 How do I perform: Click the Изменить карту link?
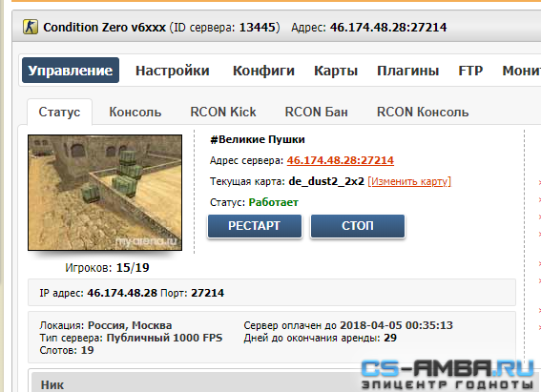[x=409, y=181]
